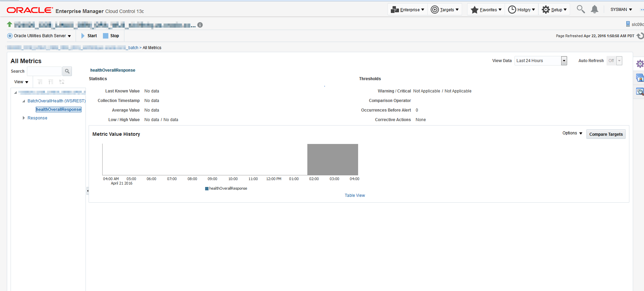Open the Auto Refresh Off dropdown
644x291 pixels.
pyautogui.click(x=614, y=61)
